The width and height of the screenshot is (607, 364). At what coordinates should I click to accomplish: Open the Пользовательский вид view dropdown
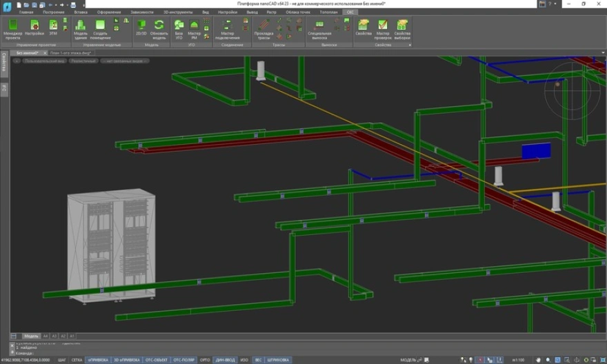click(x=44, y=61)
